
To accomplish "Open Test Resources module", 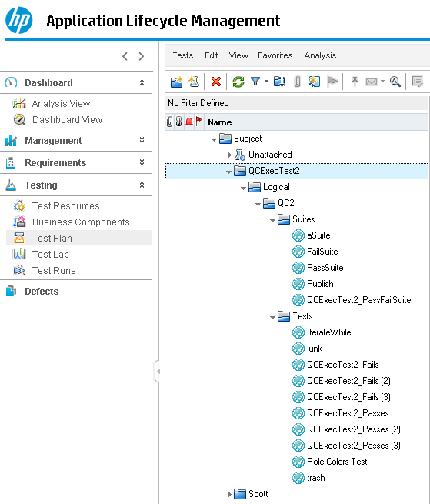I will (66, 205).
